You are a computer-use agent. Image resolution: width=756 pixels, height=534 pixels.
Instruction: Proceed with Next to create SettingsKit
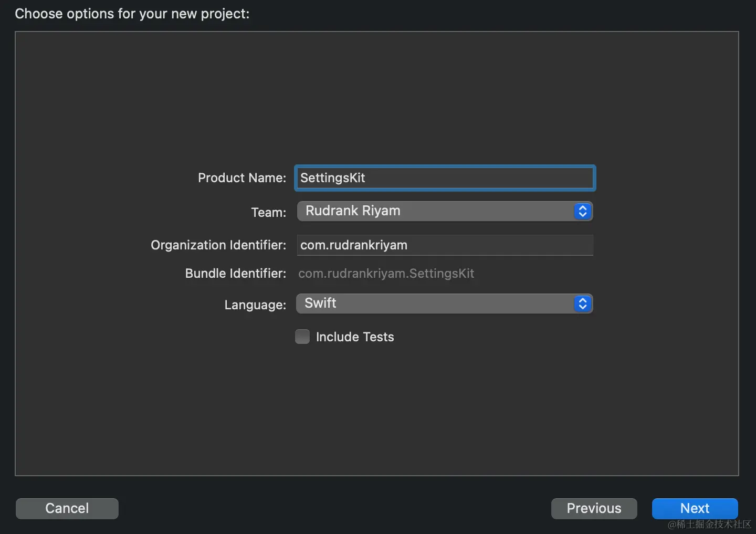tap(695, 508)
